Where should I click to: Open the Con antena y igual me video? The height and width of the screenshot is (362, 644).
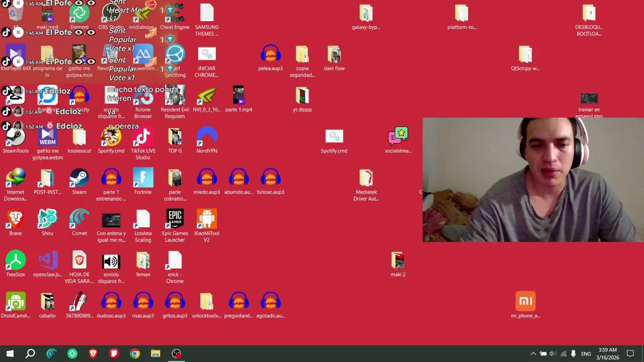click(111, 226)
